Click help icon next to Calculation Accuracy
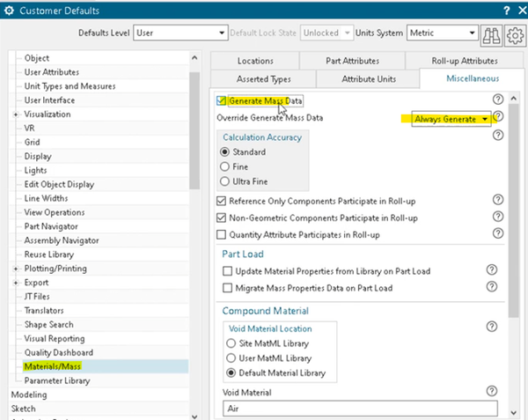 (498, 136)
